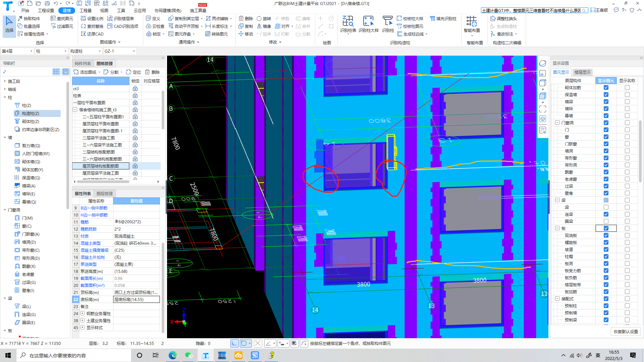Click the 底标高 property value field
The width and height of the screenshot is (644, 362).
pos(136,300)
